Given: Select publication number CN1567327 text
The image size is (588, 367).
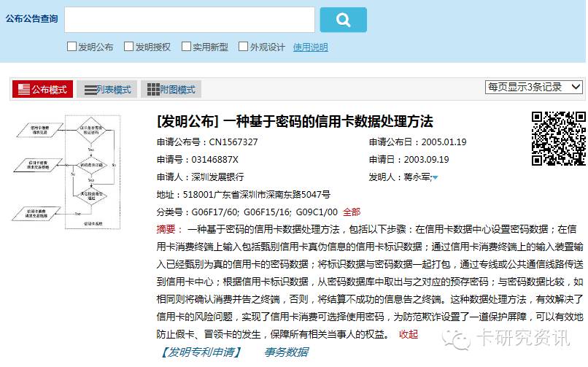Looking at the screenshot, I should (233, 142).
